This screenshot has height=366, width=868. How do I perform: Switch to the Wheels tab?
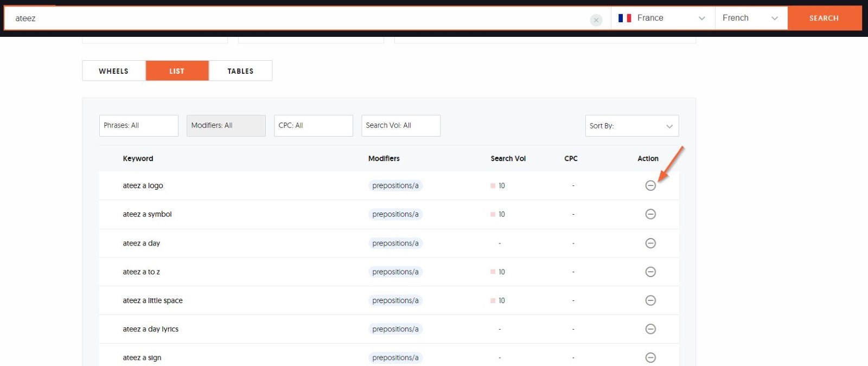click(114, 71)
